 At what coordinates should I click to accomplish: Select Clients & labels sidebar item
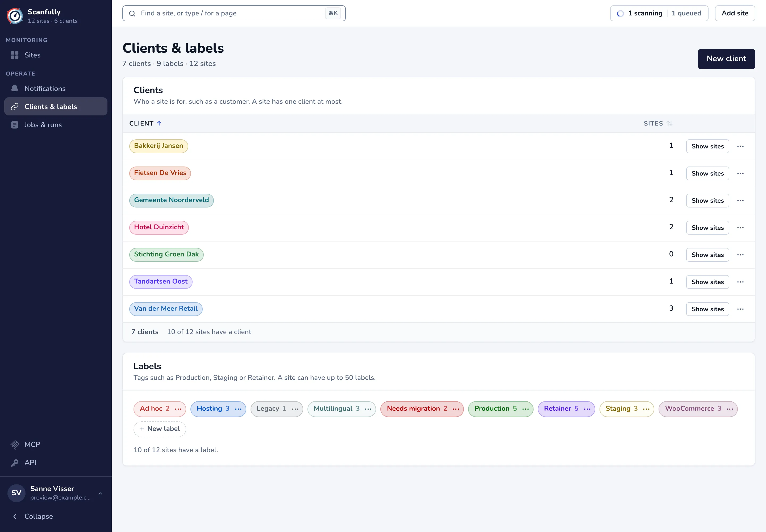pos(56,107)
